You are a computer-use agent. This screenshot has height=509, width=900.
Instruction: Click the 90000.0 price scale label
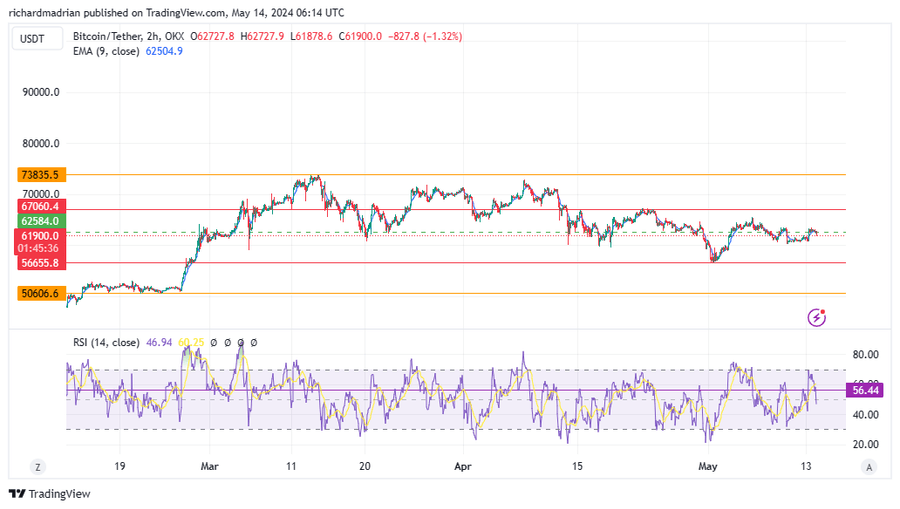(41, 92)
